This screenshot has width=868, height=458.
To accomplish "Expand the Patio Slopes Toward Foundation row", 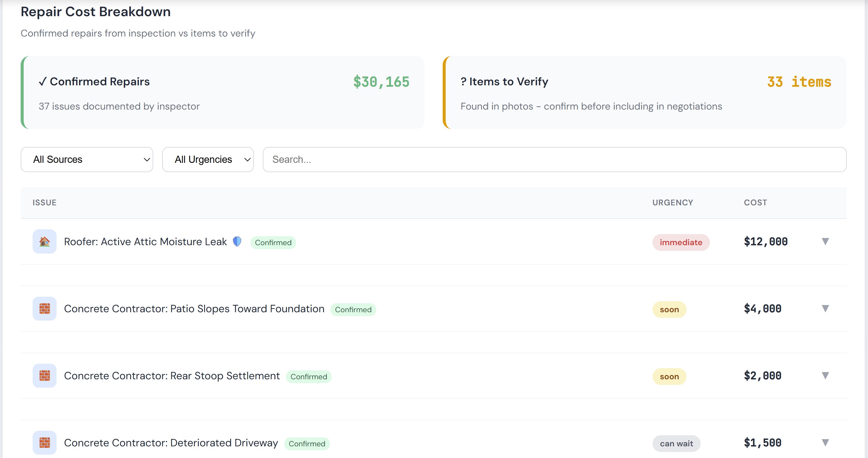I will coord(825,308).
